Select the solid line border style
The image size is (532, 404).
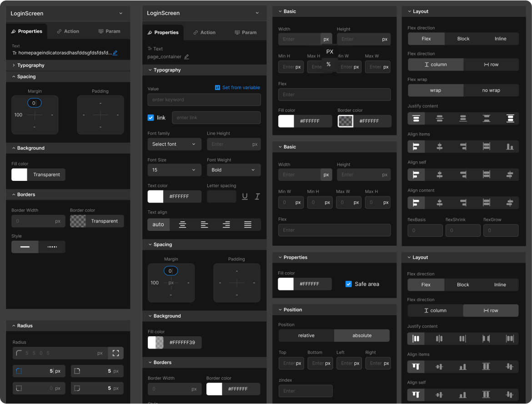pyautogui.click(x=25, y=247)
